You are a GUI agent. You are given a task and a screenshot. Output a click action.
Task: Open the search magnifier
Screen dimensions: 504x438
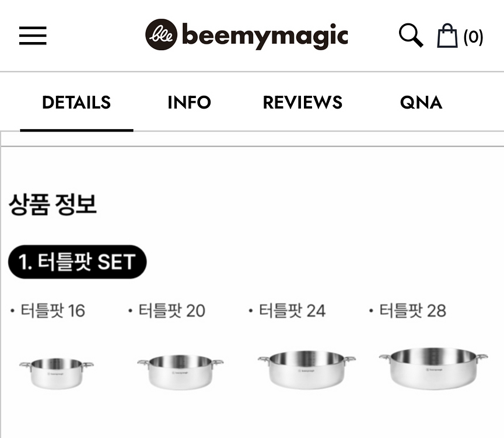click(x=411, y=36)
